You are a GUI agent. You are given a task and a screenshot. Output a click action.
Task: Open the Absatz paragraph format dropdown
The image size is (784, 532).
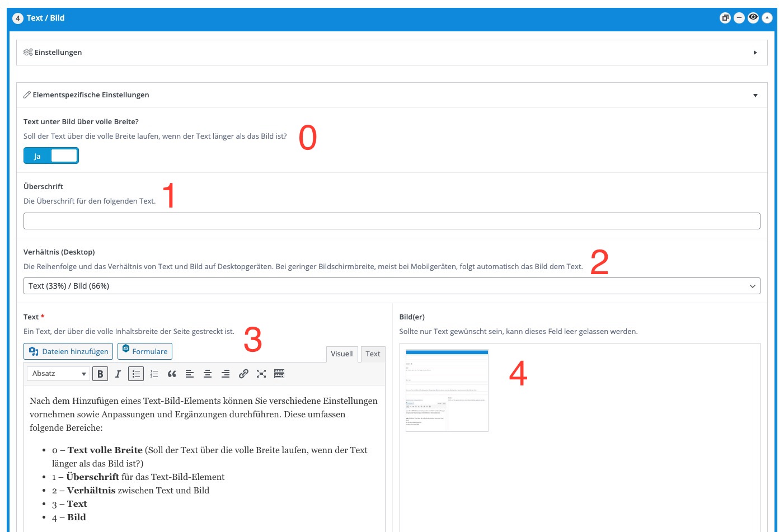(x=59, y=374)
